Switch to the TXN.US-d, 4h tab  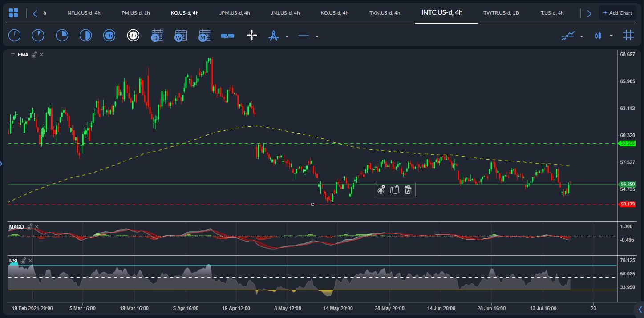point(385,13)
